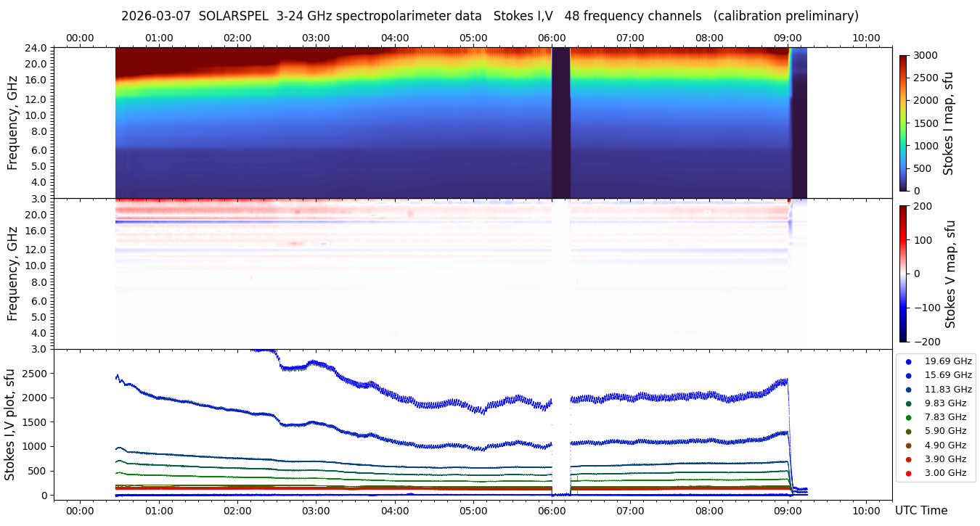Click the dark data gap at 06:00 in Stokes I map
Screen dimensions: 980x526
[x=560, y=123]
